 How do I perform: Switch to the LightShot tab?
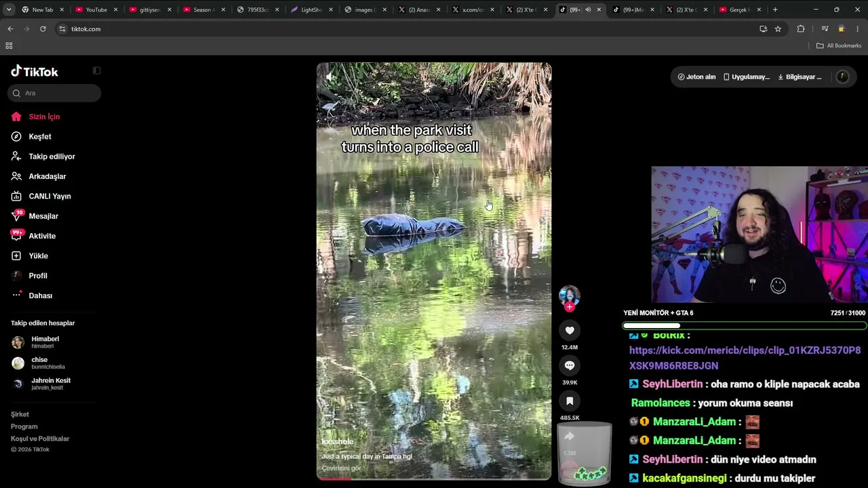point(311,9)
